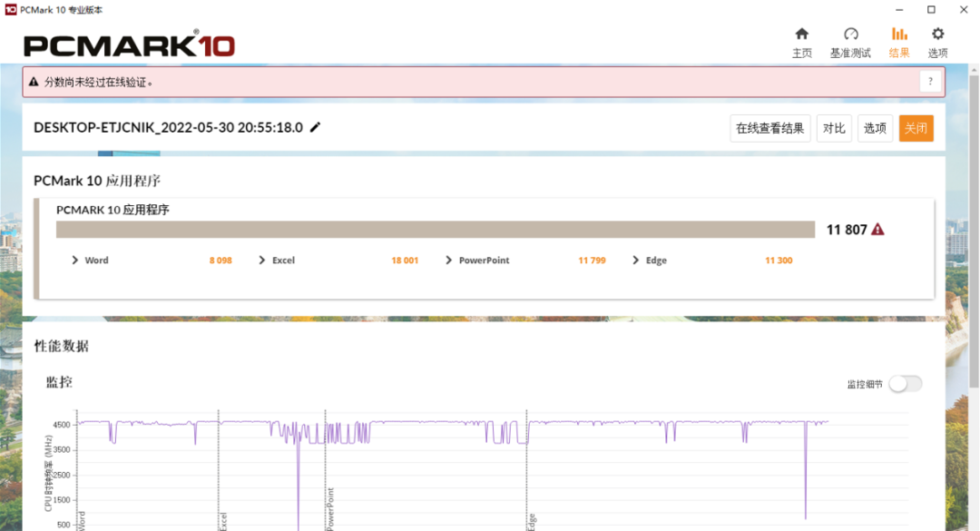Image resolution: width=980 pixels, height=531 pixels.
Task: Expand the Word score details
Action: coord(75,261)
